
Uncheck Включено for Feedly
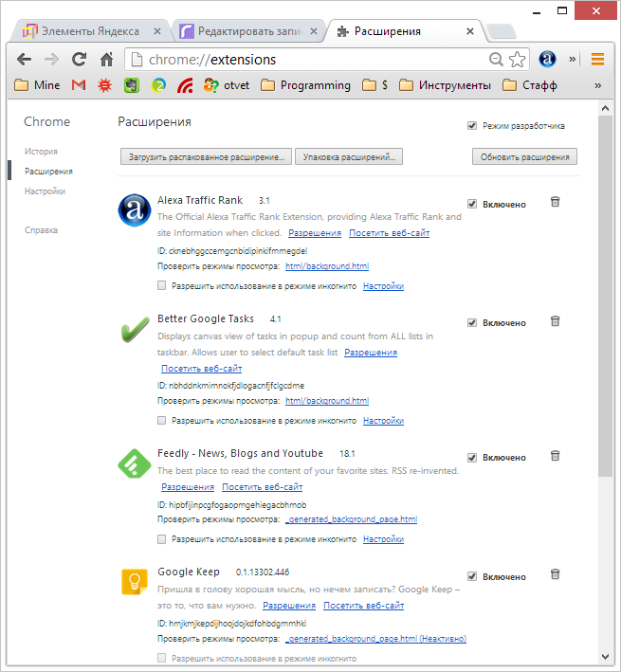pyautogui.click(x=472, y=457)
